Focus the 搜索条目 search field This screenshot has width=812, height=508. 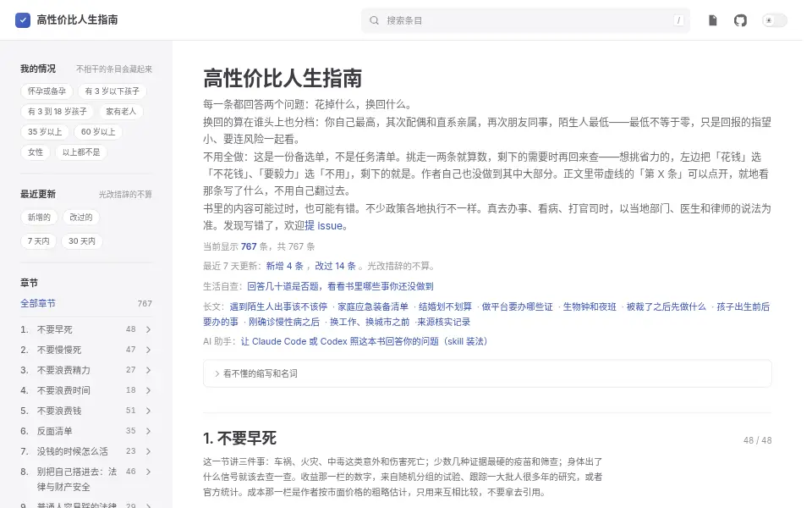point(525,20)
